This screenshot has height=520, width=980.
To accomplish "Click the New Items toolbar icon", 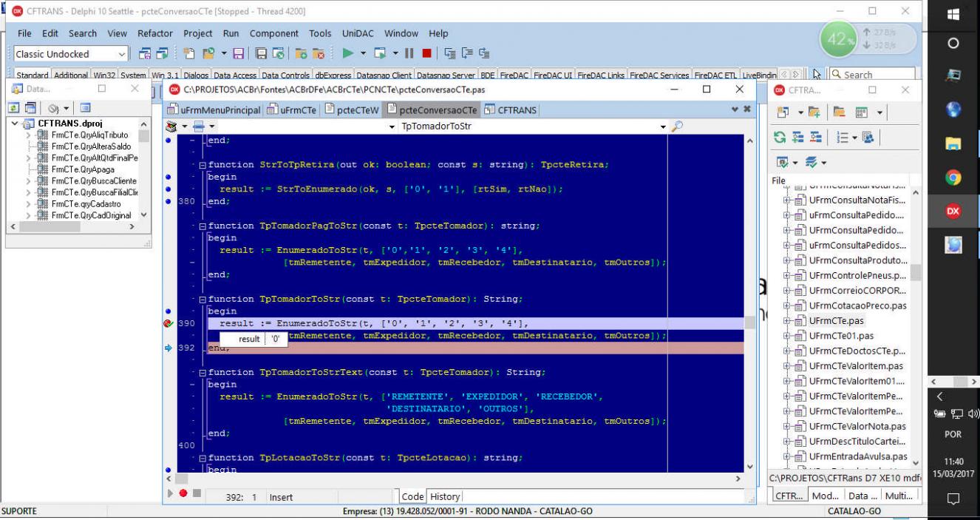I will (189, 53).
